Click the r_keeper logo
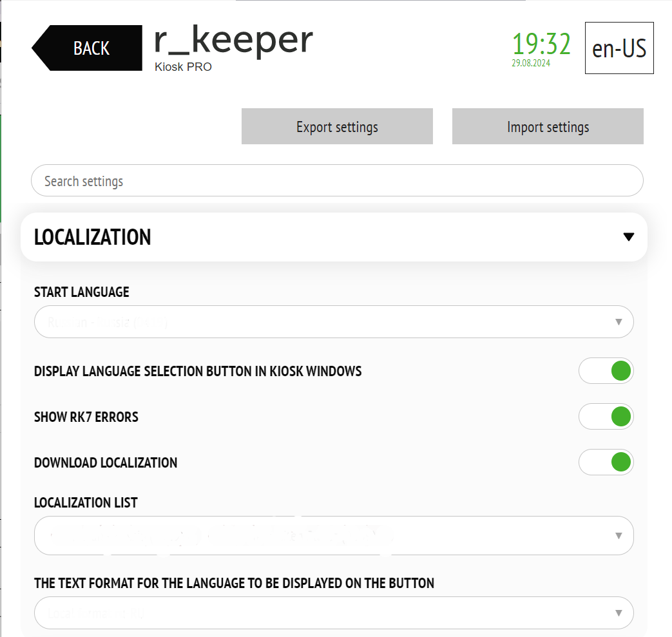Image resolution: width=672 pixels, height=637 pixels. [x=234, y=41]
